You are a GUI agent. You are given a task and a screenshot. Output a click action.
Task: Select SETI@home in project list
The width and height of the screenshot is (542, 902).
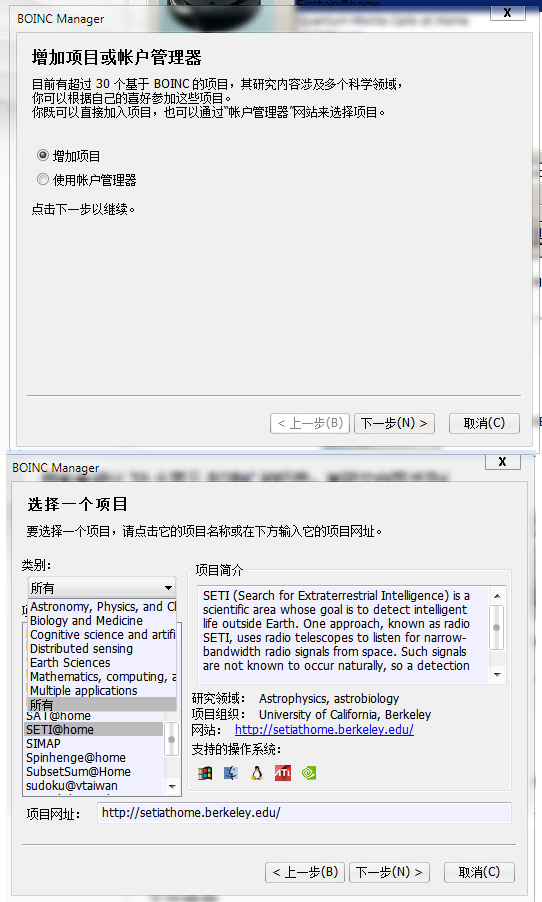(x=94, y=729)
